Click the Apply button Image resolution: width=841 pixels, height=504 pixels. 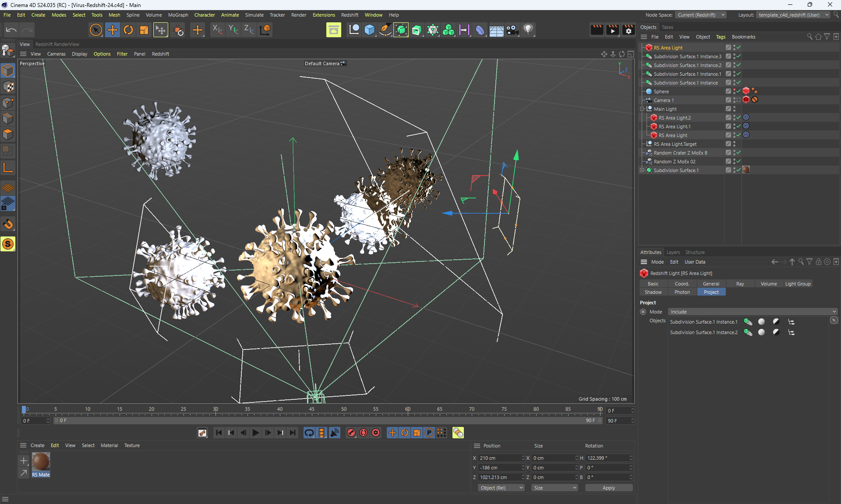(x=608, y=488)
